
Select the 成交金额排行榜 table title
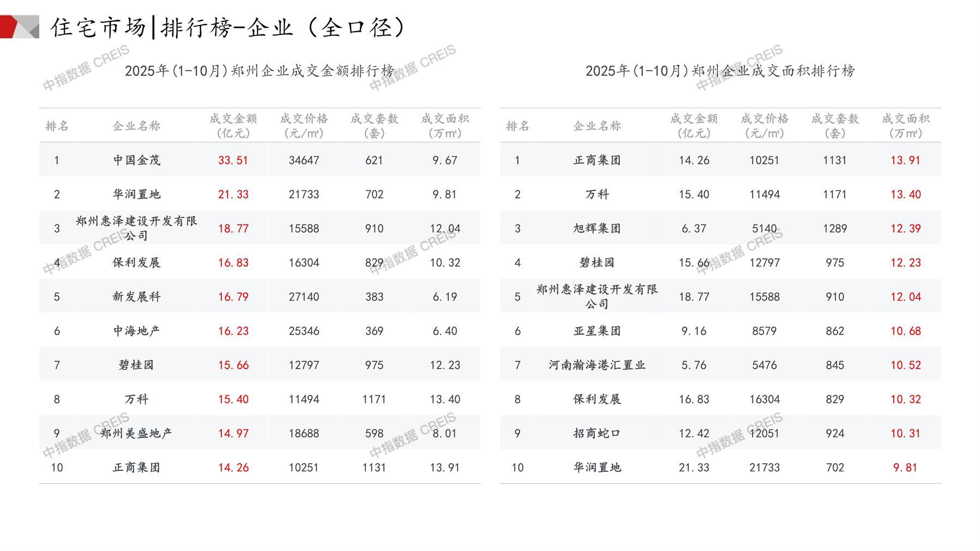260,71
